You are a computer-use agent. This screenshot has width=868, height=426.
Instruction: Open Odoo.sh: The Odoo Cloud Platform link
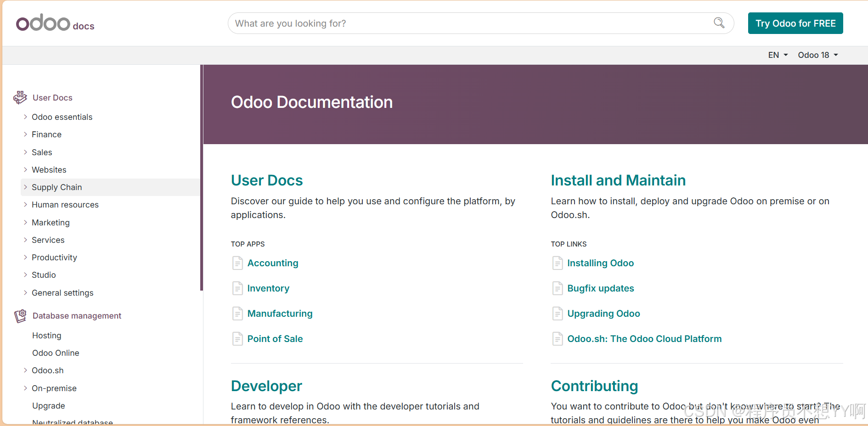pyautogui.click(x=644, y=339)
